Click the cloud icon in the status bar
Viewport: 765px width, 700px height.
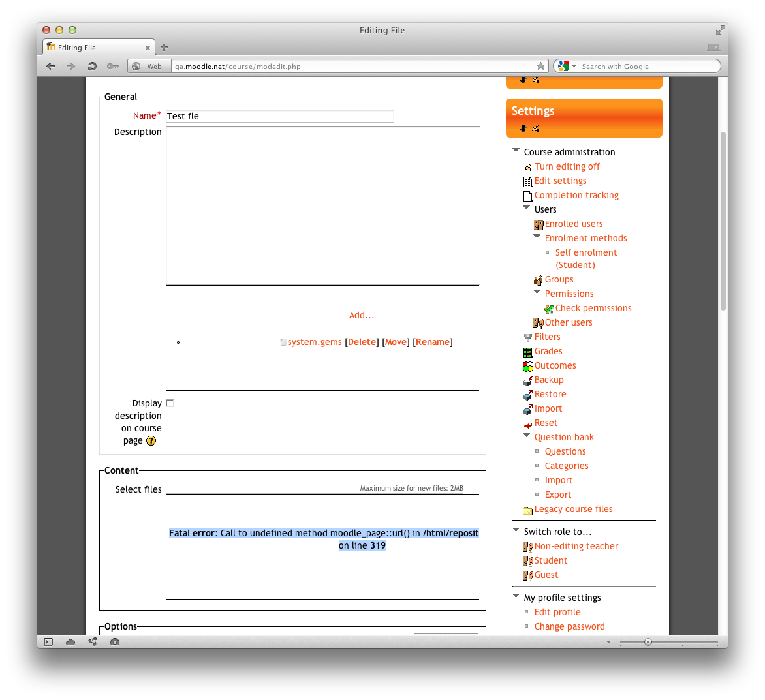pyautogui.click(x=70, y=642)
